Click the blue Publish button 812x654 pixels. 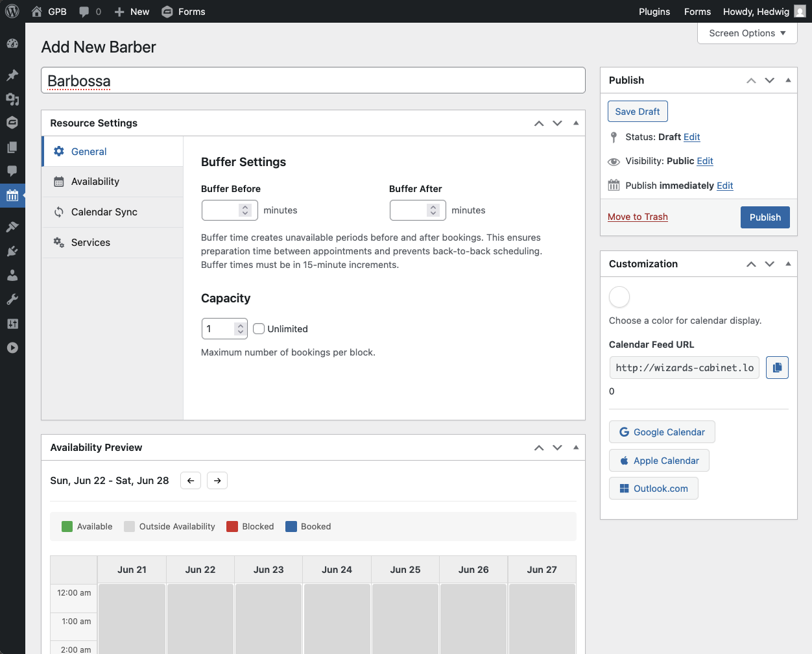[765, 217]
